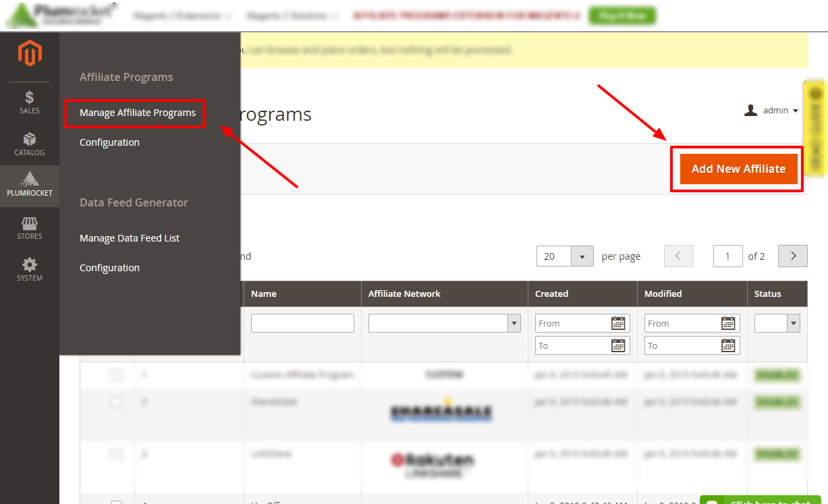Click the admin user account icon
828x504 pixels.
(x=750, y=110)
